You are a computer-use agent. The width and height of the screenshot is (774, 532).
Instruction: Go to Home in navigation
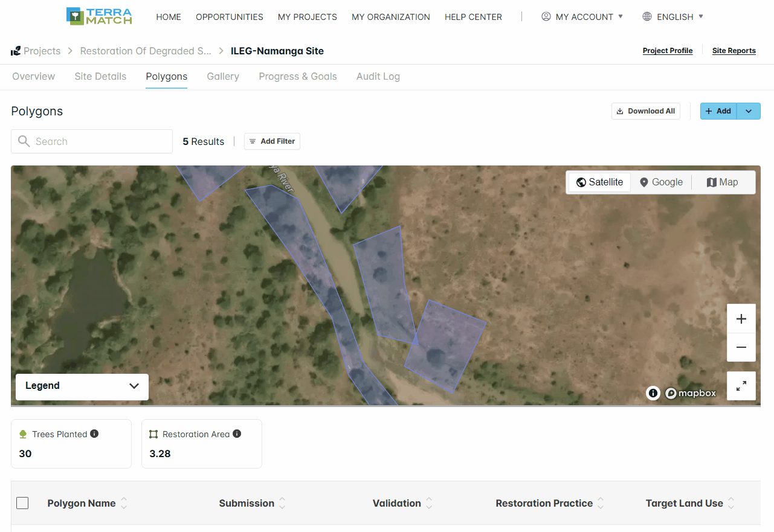[x=169, y=17]
